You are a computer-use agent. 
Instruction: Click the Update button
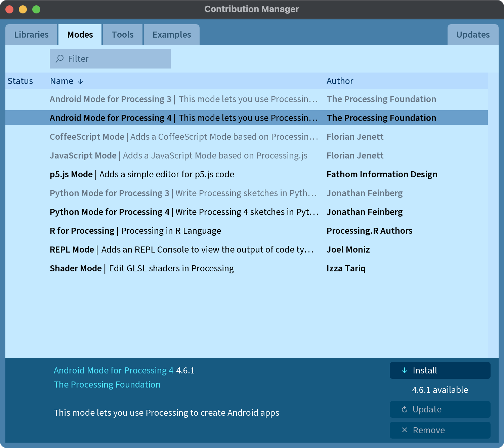coord(440,409)
